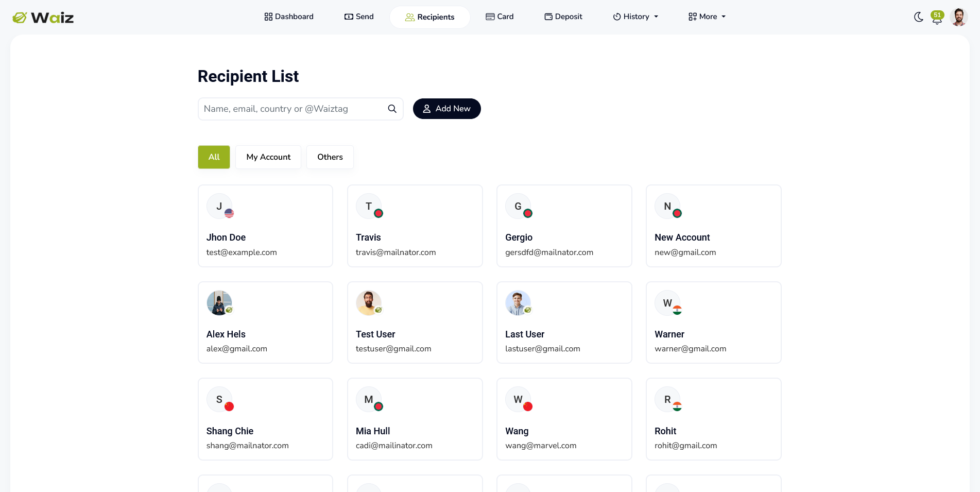Click the US flag on Jhon Doe's avatar
Image resolution: width=980 pixels, height=492 pixels.
[x=229, y=212]
